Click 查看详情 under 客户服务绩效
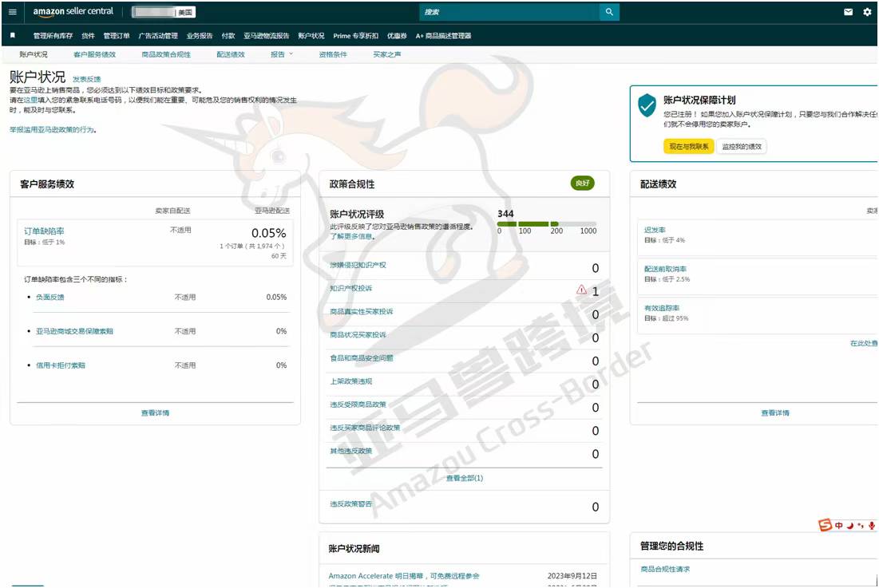The width and height of the screenshot is (879, 588). click(156, 412)
